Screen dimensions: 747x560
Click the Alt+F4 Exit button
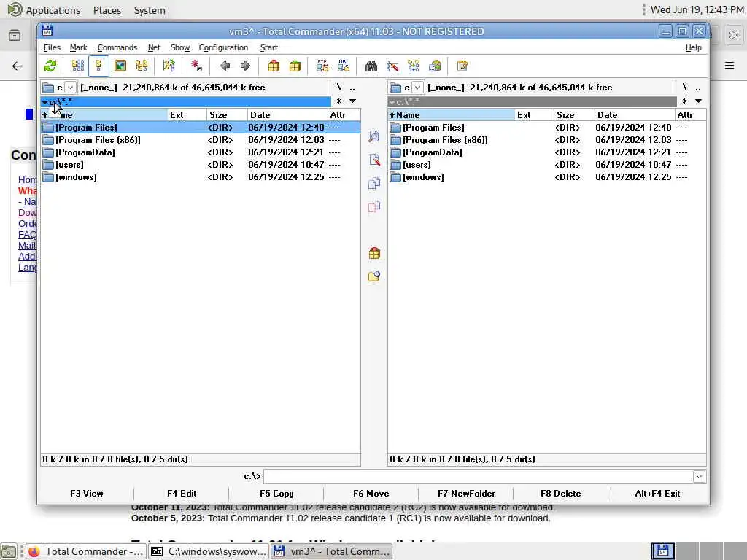pos(657,494)
